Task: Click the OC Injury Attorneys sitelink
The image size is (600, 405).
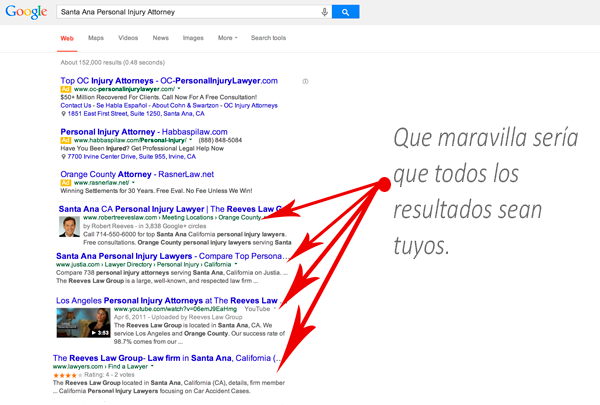Action: point(251,106)
